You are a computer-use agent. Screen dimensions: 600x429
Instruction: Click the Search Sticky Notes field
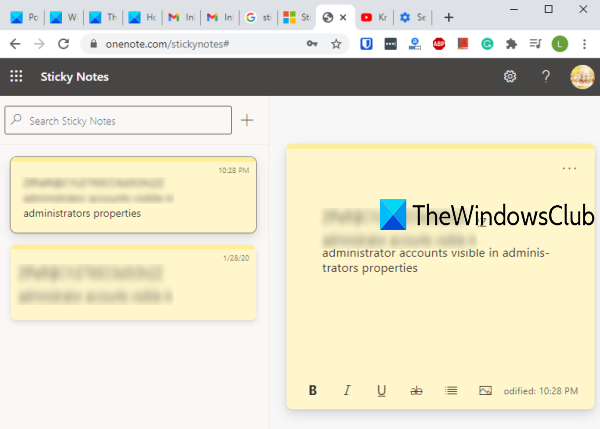pyautogui.click(x=118, y=120)
